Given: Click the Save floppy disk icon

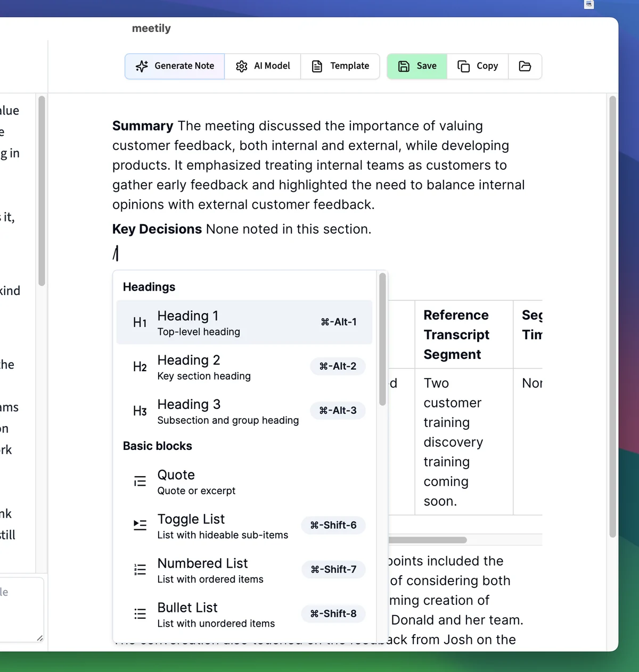Looking at the screenshot, I should [404, 66].
